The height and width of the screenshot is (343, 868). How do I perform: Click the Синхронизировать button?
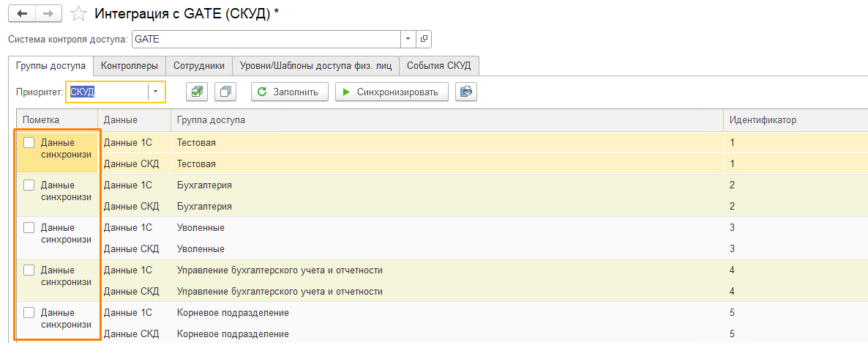coord(392,92)
